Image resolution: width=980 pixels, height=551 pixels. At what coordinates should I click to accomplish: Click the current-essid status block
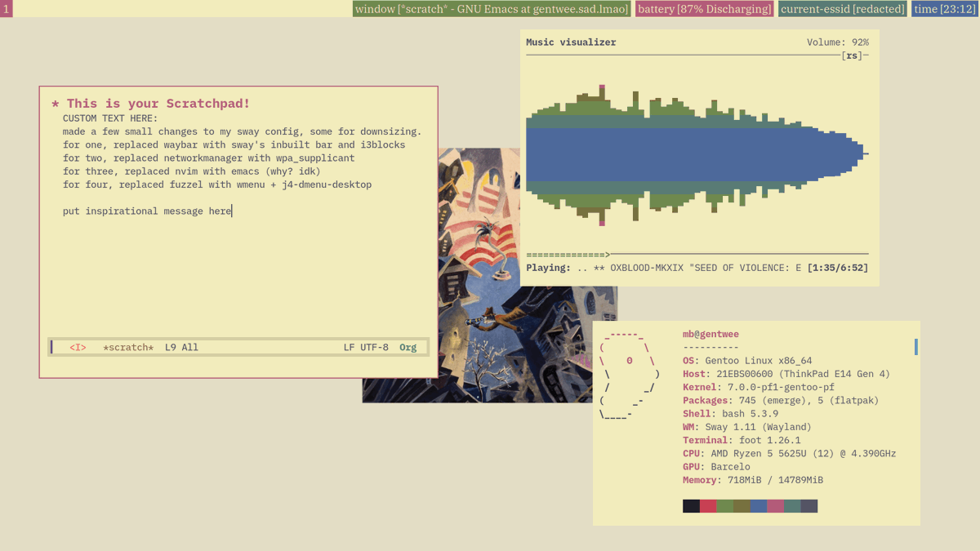coord(842,9)
